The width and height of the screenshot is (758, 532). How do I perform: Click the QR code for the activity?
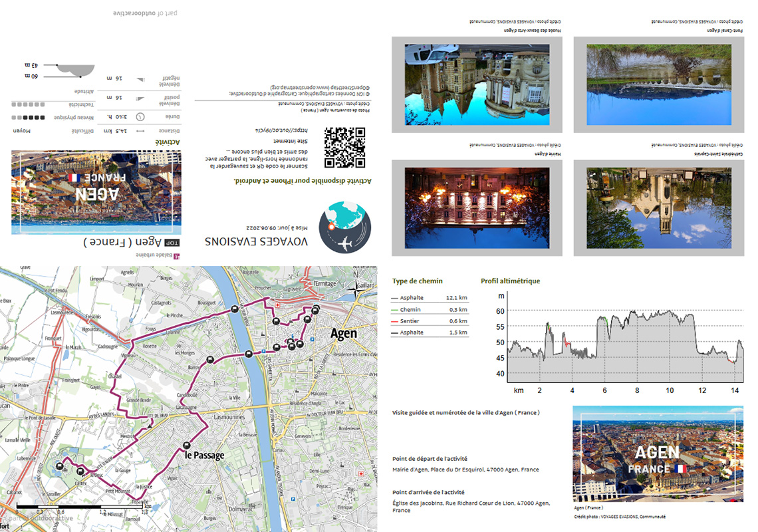[344, 148]
